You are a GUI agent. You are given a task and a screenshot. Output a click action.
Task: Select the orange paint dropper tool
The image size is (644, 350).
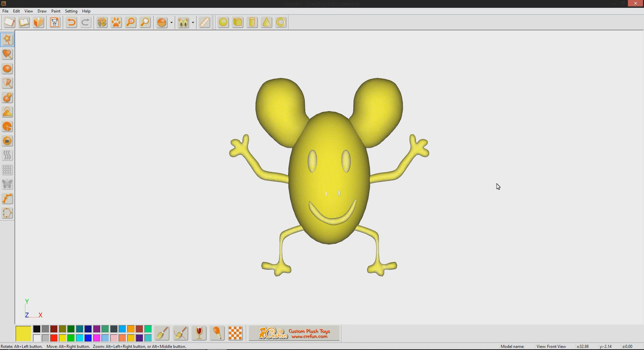217,333
